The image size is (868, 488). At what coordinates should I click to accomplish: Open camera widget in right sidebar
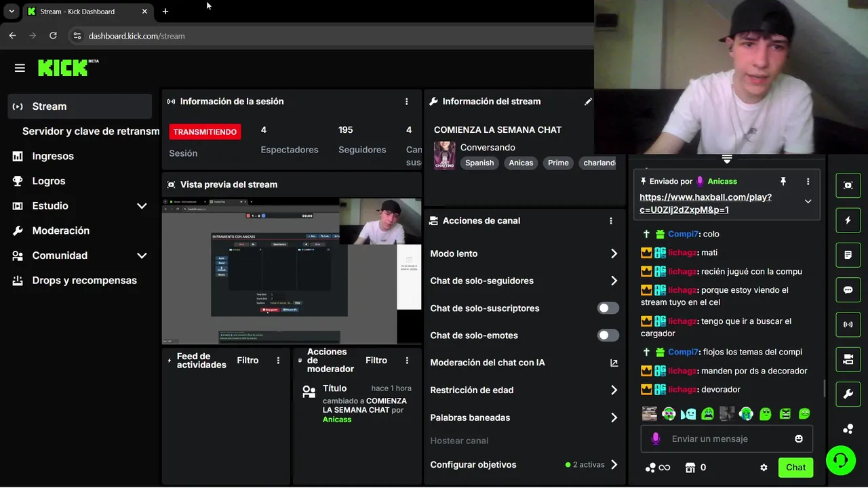point(848,359)
